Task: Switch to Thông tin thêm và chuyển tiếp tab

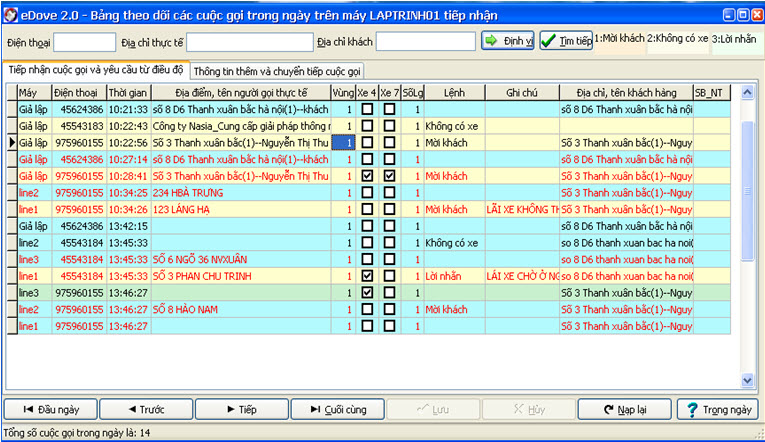Action: point(277,72)
